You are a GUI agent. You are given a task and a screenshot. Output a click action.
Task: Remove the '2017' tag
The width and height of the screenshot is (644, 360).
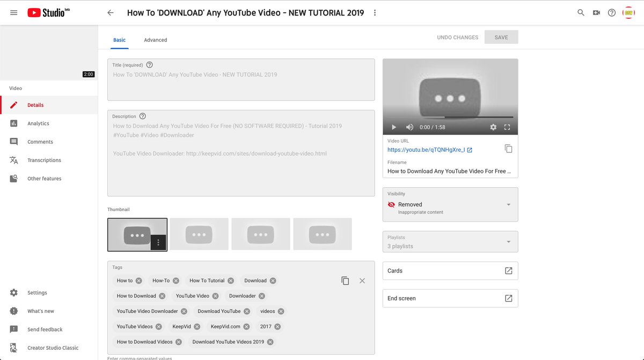pos(277,326)
